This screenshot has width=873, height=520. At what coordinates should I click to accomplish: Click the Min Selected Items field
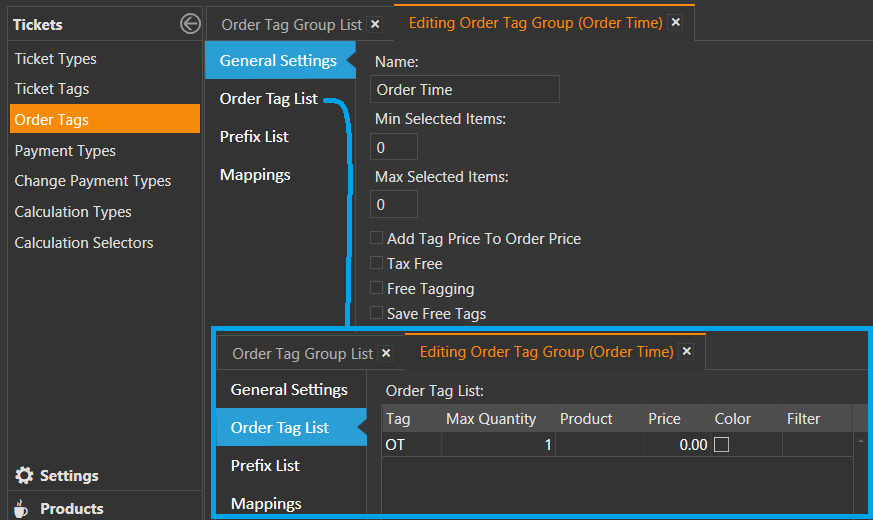tap(393, 148)
